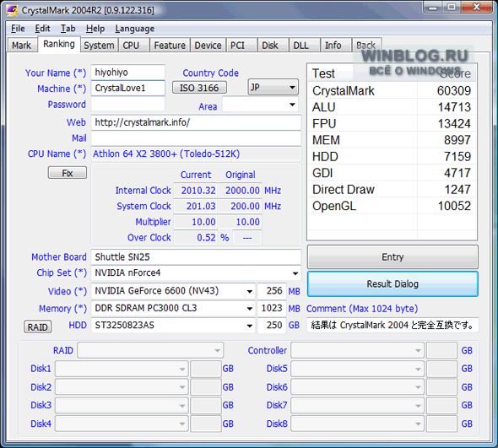The width and height of the screenshot is (498, 448).
Task: Open the Result Dialog button
Action: pos(392,283)
